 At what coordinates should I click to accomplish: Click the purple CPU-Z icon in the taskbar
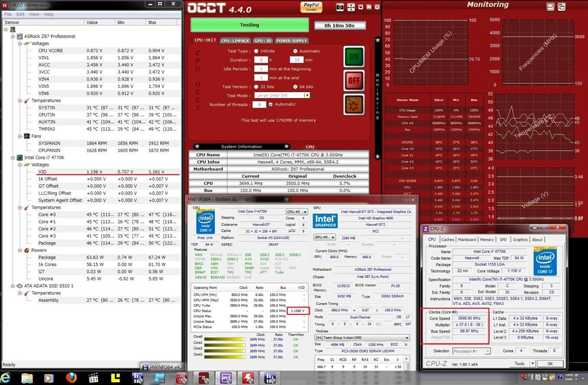(226, 378)
